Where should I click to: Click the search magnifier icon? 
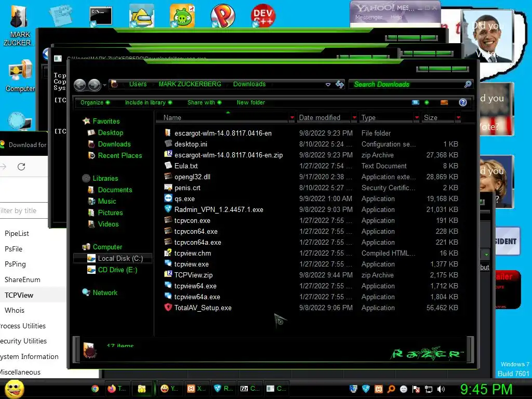468,84
